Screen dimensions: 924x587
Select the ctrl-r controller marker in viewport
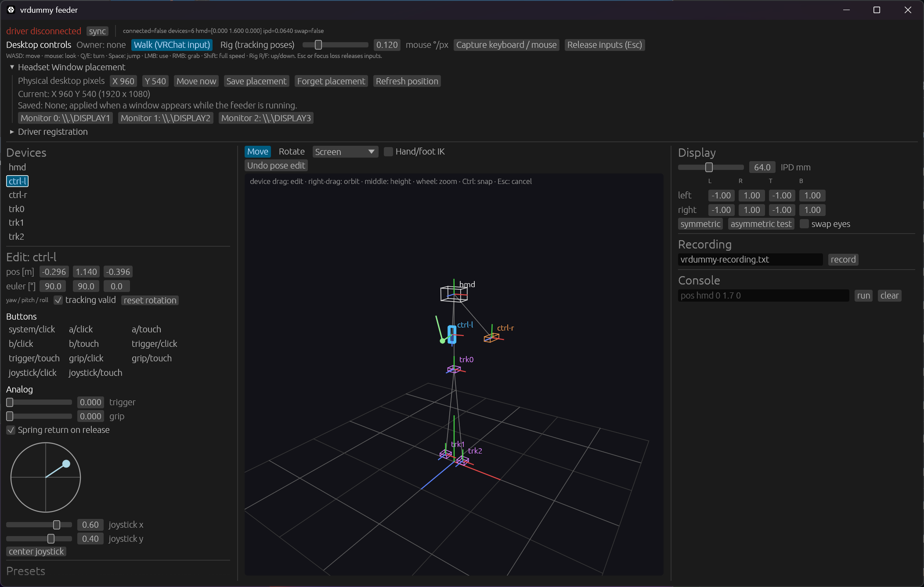coord(491,338)
